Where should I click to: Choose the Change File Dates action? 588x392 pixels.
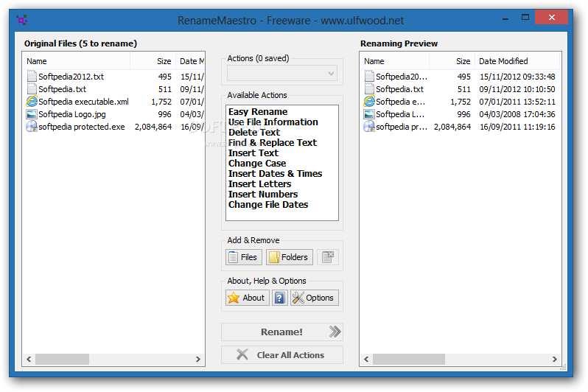click(268, 204)
